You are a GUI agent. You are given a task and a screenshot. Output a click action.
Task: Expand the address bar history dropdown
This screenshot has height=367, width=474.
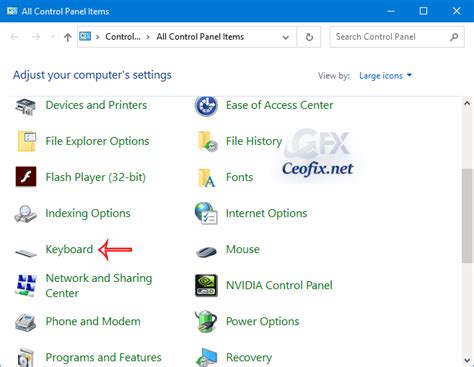[286, 37]
